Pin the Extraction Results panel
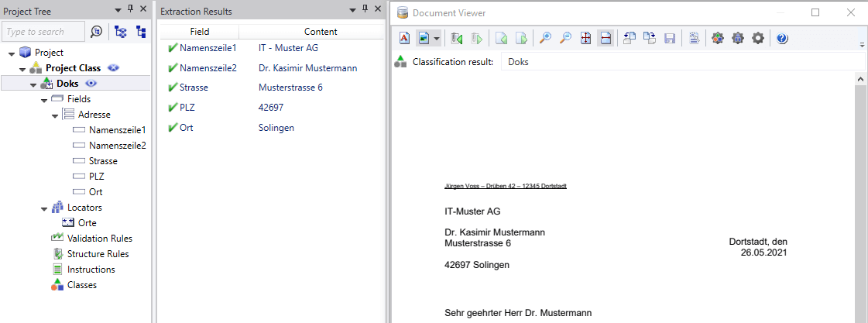 [x=365, y=10]
